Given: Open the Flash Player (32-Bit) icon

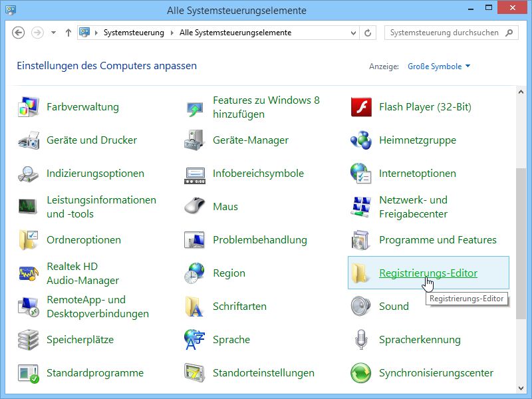Looking at the screenshot, I should pyautogui.click(x=361, y=107).
